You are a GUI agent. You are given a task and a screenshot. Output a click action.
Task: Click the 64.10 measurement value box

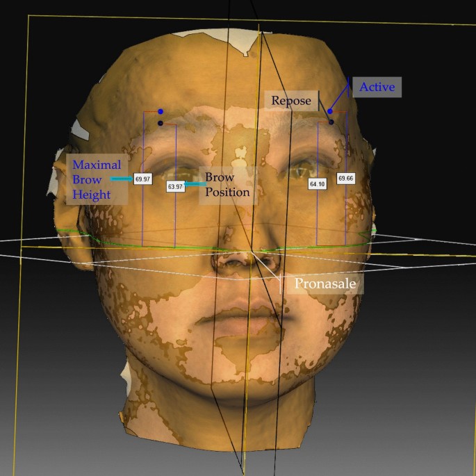coord(318,184)
